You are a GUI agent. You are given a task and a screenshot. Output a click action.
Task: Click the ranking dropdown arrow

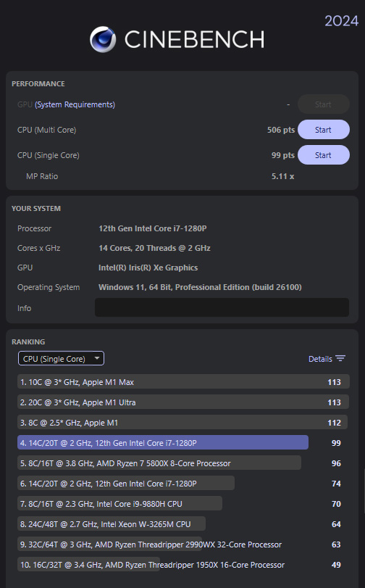click(x=97, y=358)
